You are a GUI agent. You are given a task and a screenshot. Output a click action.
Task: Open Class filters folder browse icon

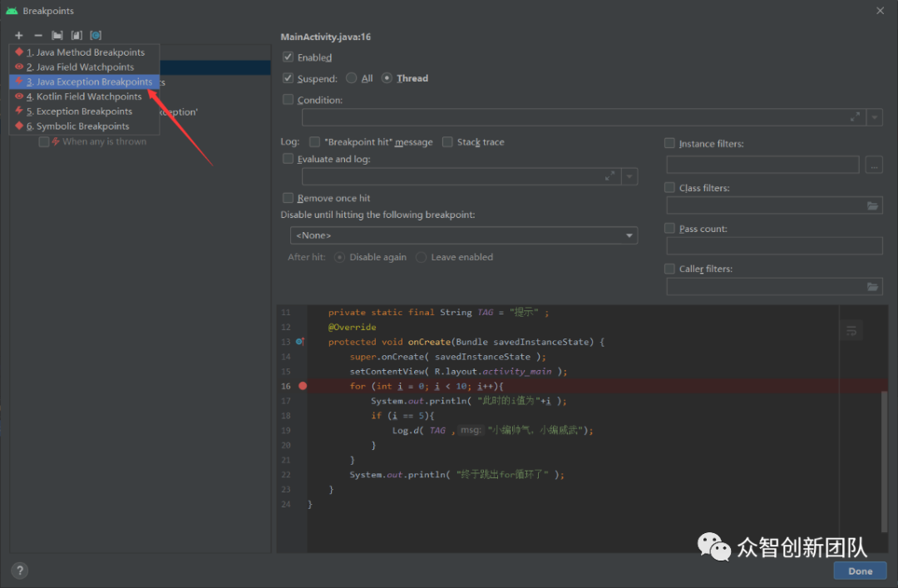(x=872, y=205)
